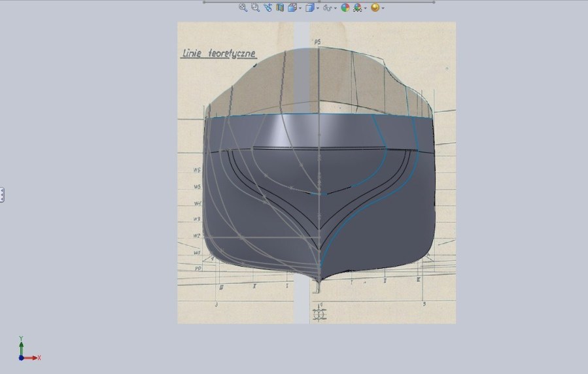Open Edit Appearance color ball
Image resolution: width=588 pixels, height=374 pixels.
coord(345,8)
